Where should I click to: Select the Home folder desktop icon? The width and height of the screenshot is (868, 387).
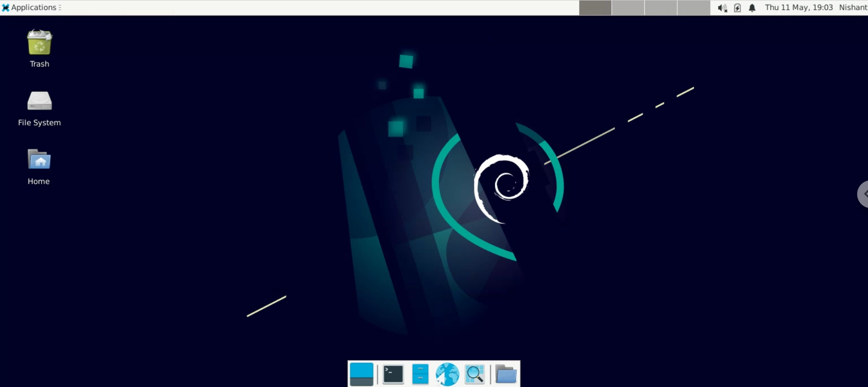pos(39,167)
